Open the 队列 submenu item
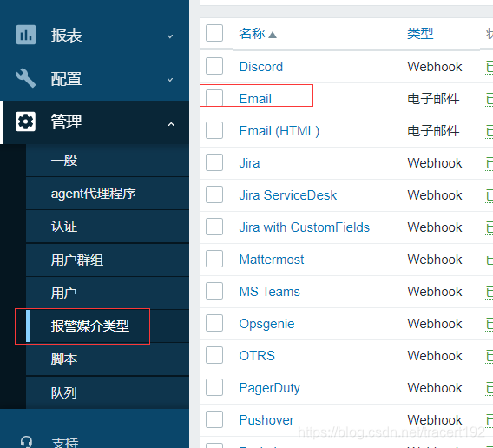493x448 pixels. point(108,392)
